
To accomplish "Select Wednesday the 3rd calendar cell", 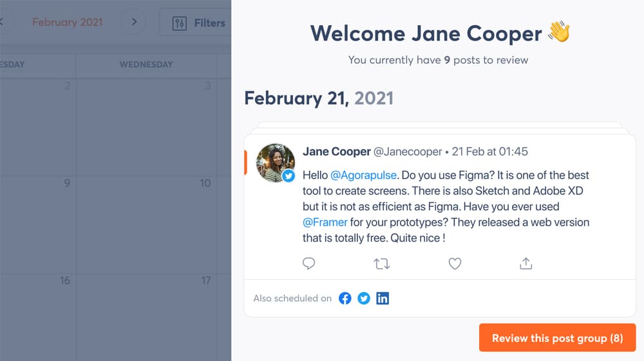I will pos(146,126).
